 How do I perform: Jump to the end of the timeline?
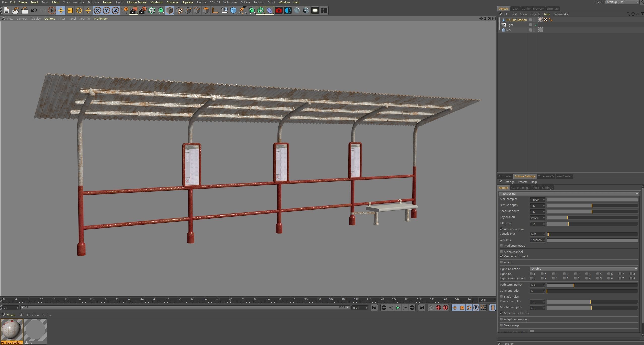(x=421, y=308)
